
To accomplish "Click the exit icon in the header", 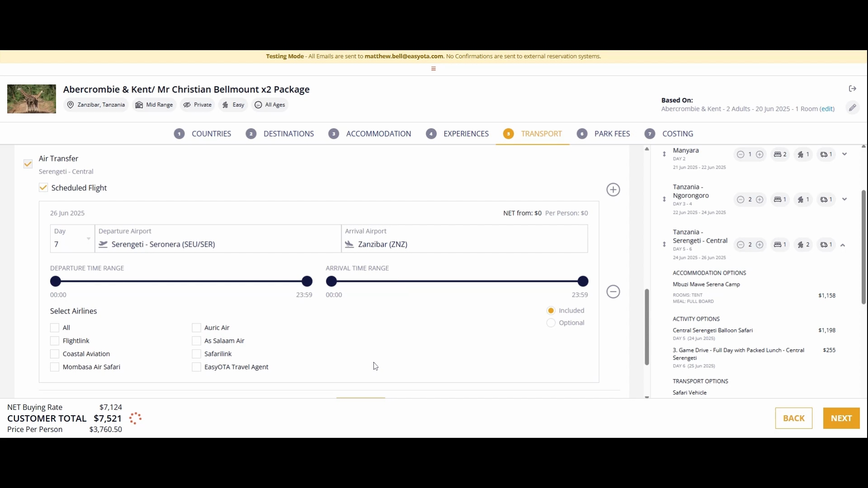I will [852, 89].
